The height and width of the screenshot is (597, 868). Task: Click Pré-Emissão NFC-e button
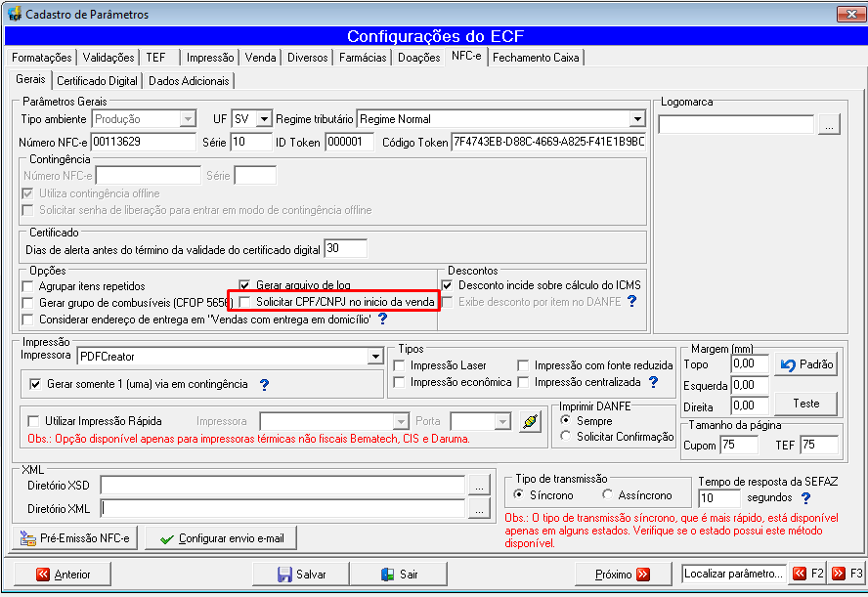click(75, 538)
